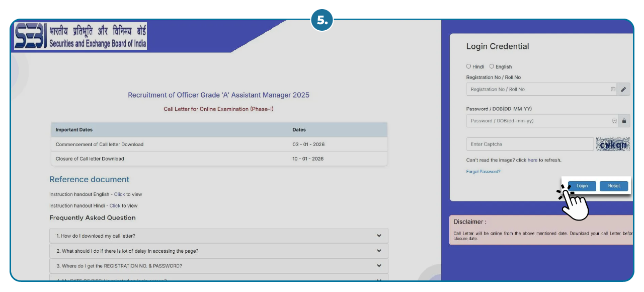Click the SEBI logo
Screen dimensions: 644x292
(x=30, y=36)
